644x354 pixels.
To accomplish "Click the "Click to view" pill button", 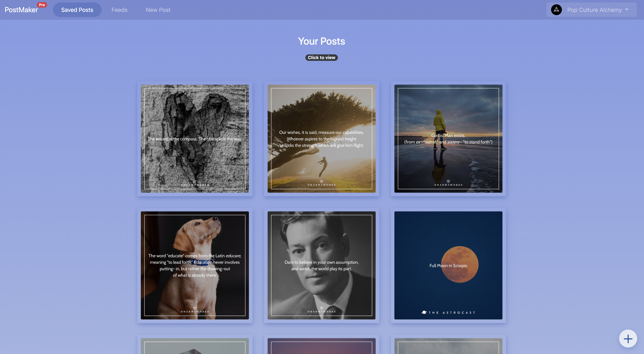I will pyautogui.click(x=321, y=57).
